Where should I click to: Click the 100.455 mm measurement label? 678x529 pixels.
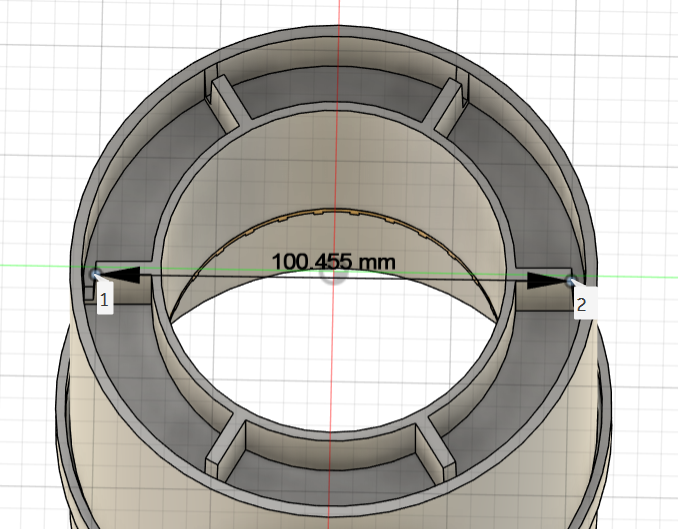coord(334,261)
